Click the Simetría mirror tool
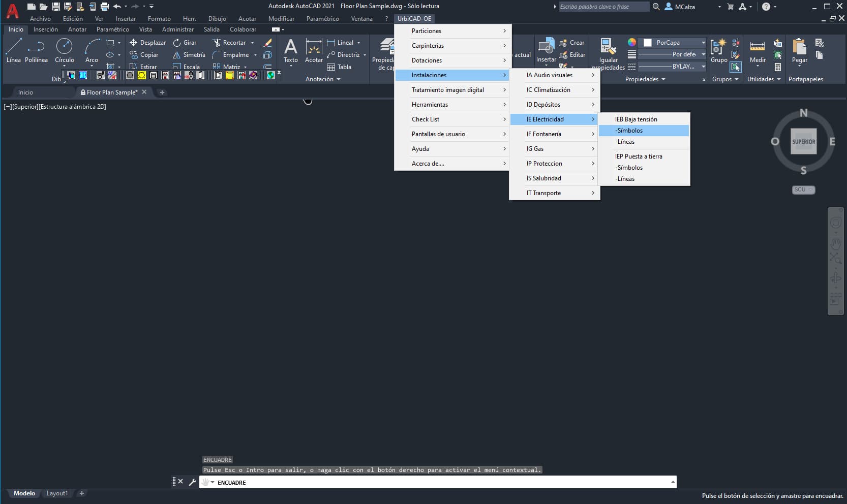Screen dimensions: 847x504 coord(189,55)
